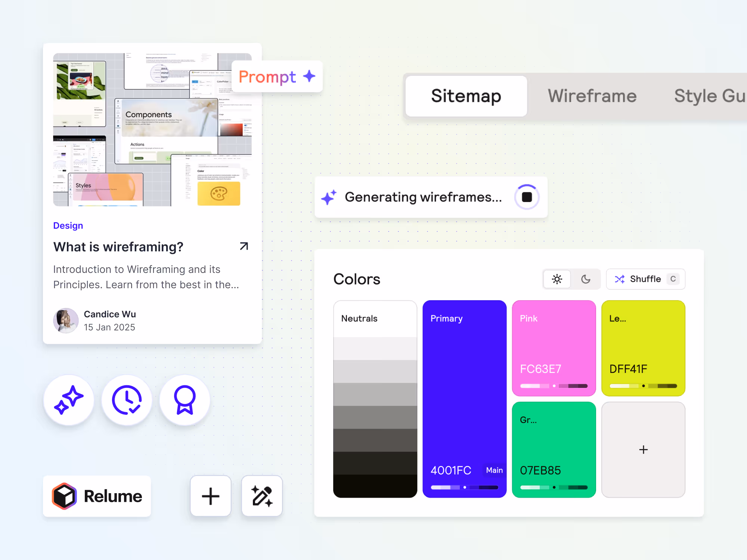Open the wireframing article thumbnail image
Image resolution: width=747 pixels, height=560 pixels.
[152, 130]
